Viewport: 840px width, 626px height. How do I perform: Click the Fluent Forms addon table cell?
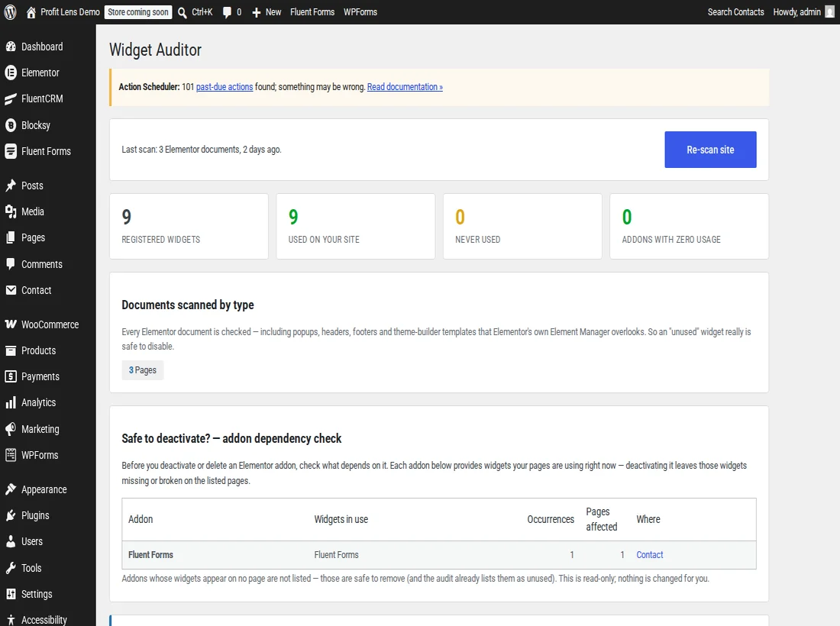click(x=150, y=555)
